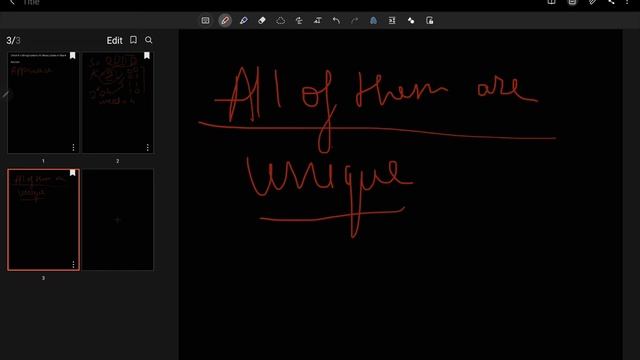The height and width of the screenshot is (360, 640).
Task: Open the easy writing pad
Action: tap(392, 20)
